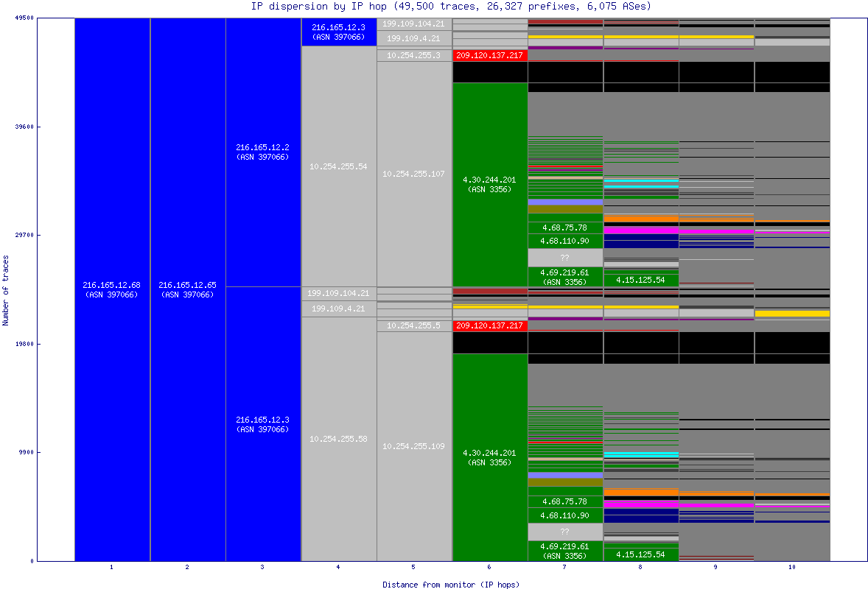Image resolution: width=868 pixels, height=589 pixels.
Task: Select the 10.254.255.107 block in hop 5
Action: pos(414,174)
